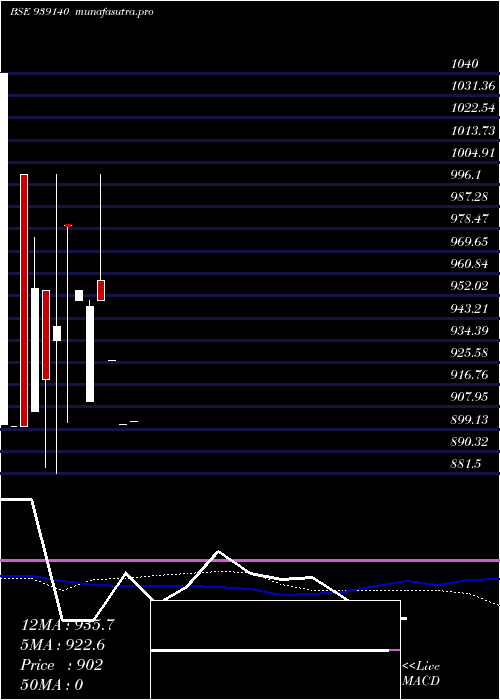
Task: Click the 'Price : 902' readout
Action: (62, 665)
